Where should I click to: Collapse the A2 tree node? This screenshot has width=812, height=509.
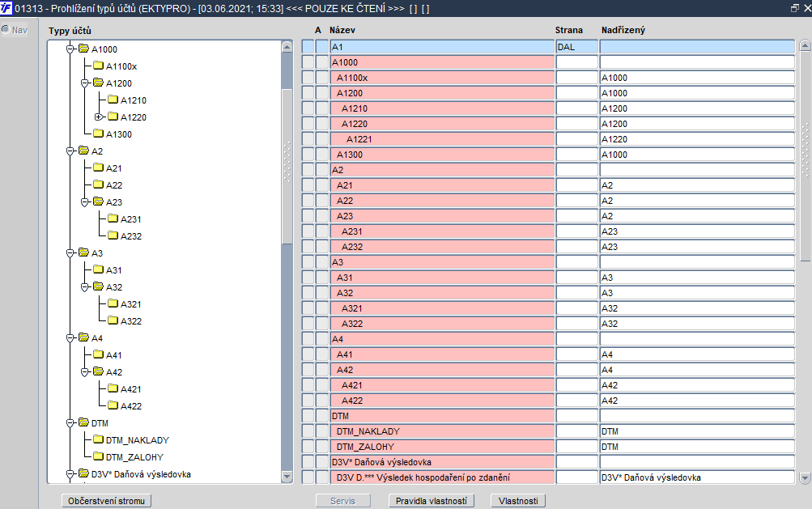pyautogui.click(x=70, y=151)
